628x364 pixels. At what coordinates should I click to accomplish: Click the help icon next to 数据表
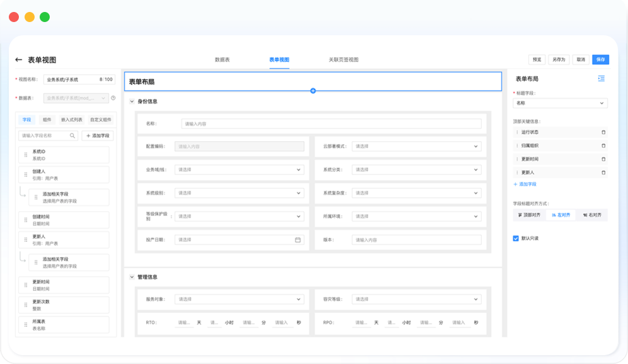(113, 98)
